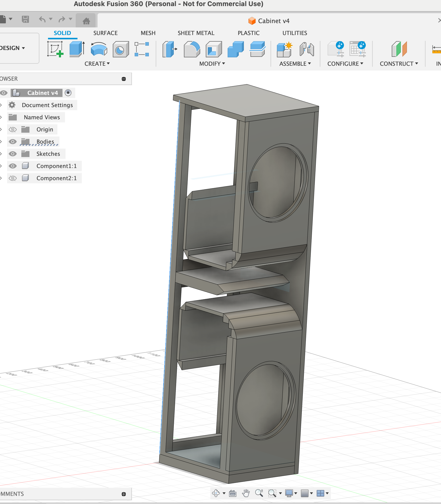
Task: Select the Joint tool icon
Action: [307, 49]
